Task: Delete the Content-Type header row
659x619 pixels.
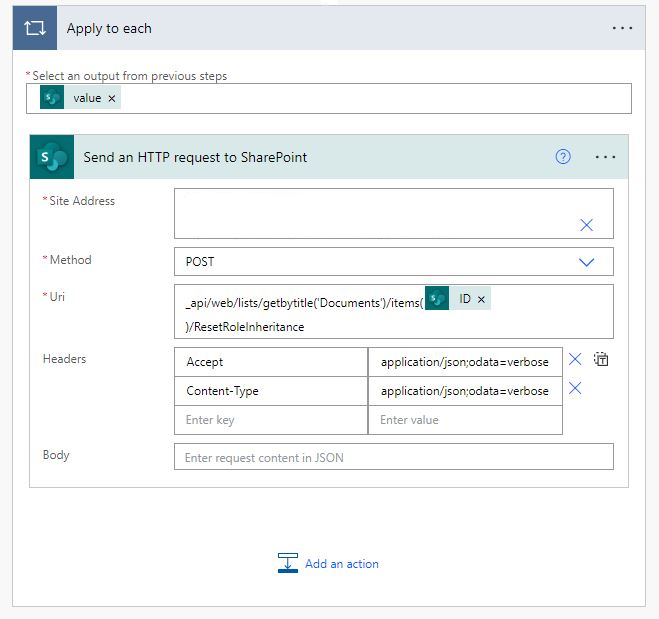Action: point(575,388)
